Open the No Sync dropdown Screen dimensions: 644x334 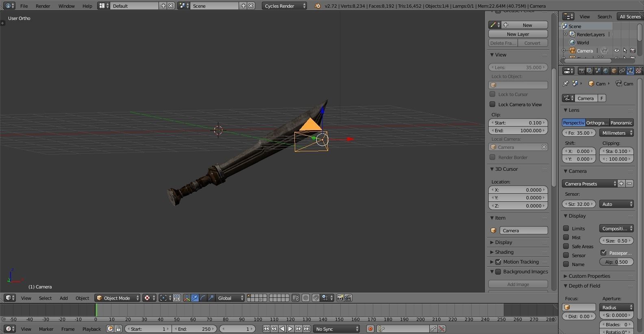pyautogui.click(x=337, y=329)
